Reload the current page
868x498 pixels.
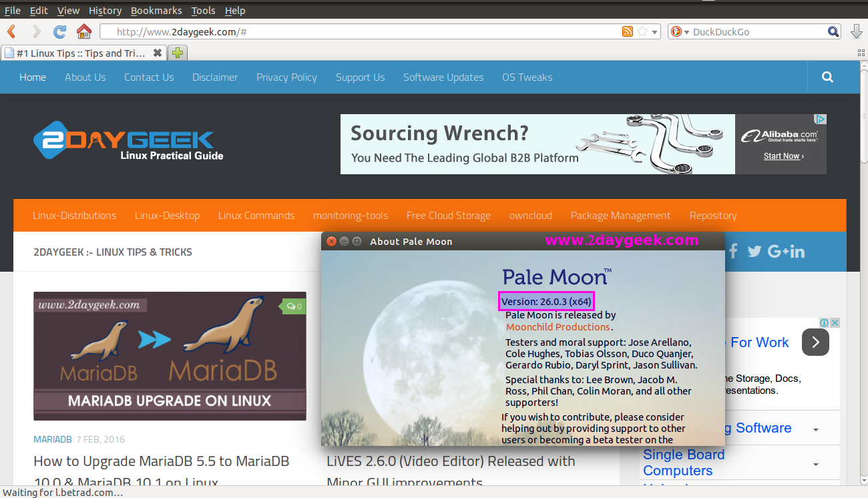click(60, 31)
